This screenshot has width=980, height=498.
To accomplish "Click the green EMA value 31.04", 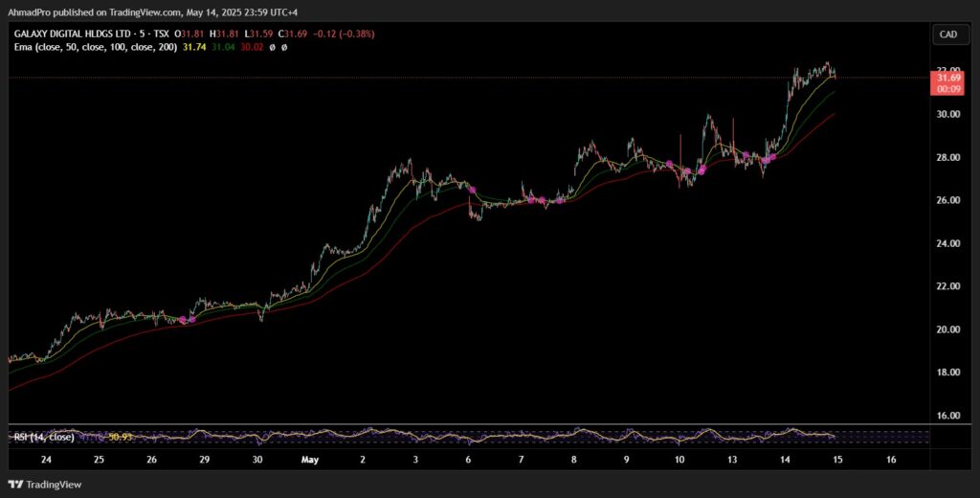I will 222,47.
